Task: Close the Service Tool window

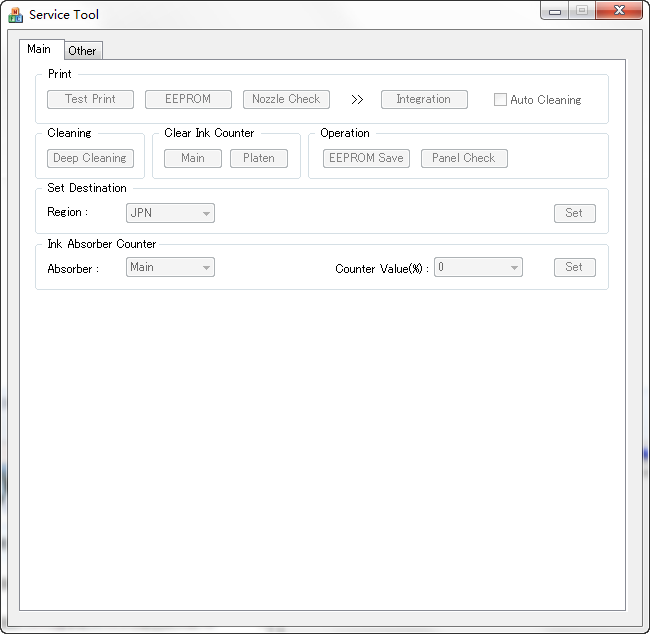Action: point(619,10)
